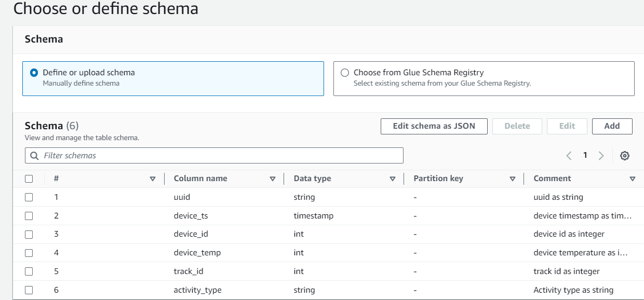
Task: Check the device_temp row checkbox
Action: tap(29, 253)
